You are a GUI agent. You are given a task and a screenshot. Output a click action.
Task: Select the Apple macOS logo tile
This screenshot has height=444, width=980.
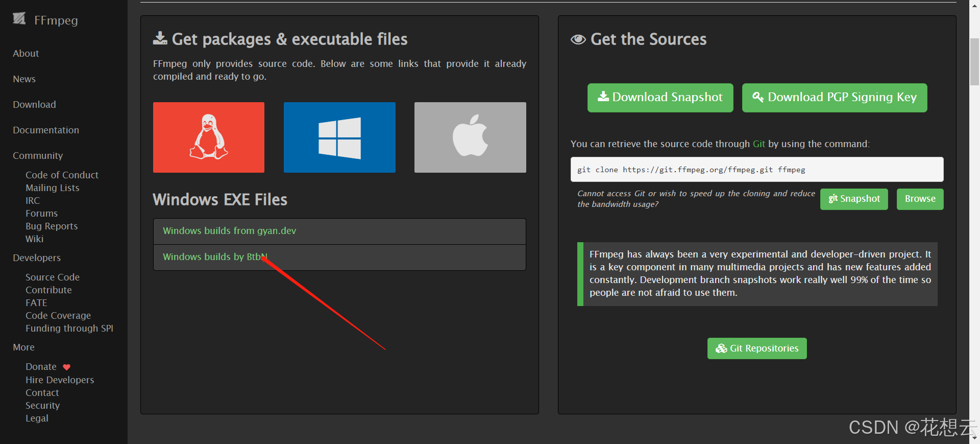click(470, 137)
